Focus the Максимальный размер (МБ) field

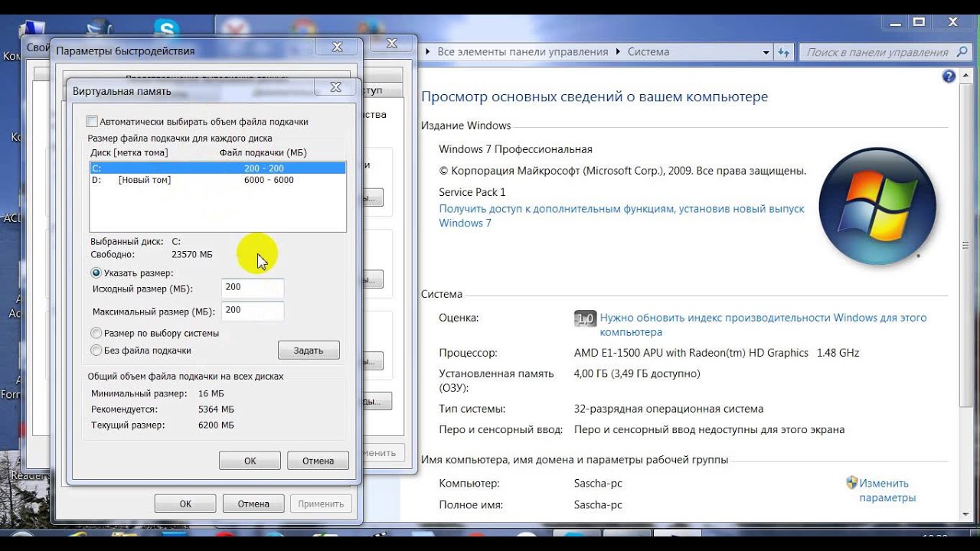[253, 311]
